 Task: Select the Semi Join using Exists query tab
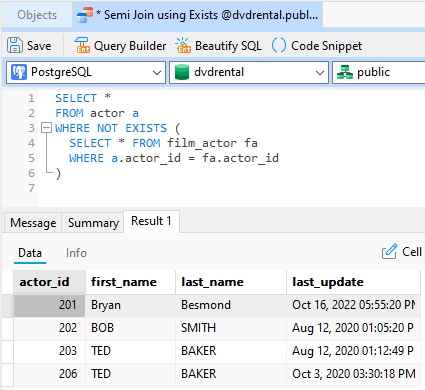pyautogui.click(x=197, y=15)
